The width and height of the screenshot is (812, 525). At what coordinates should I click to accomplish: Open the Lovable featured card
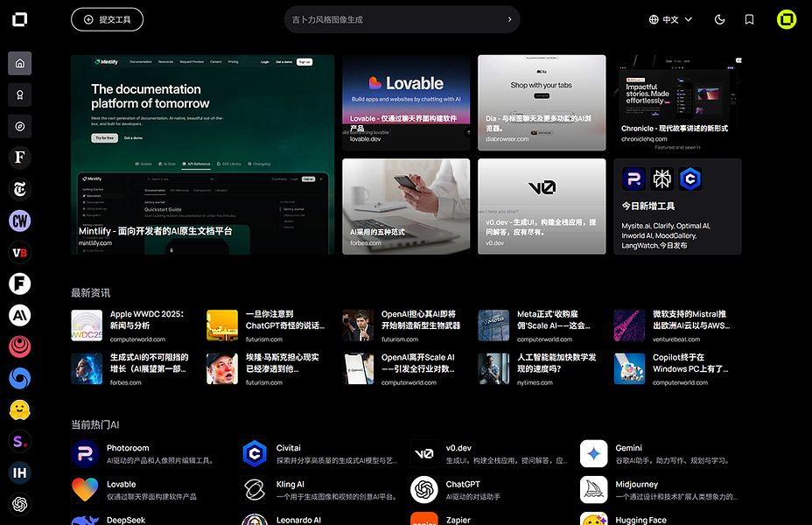pos(406,103)
